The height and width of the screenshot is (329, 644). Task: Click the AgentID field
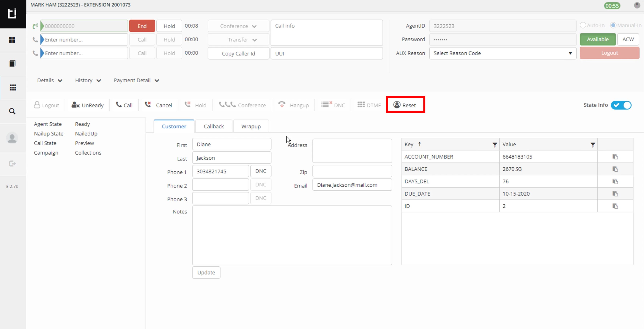click(502, 26)
